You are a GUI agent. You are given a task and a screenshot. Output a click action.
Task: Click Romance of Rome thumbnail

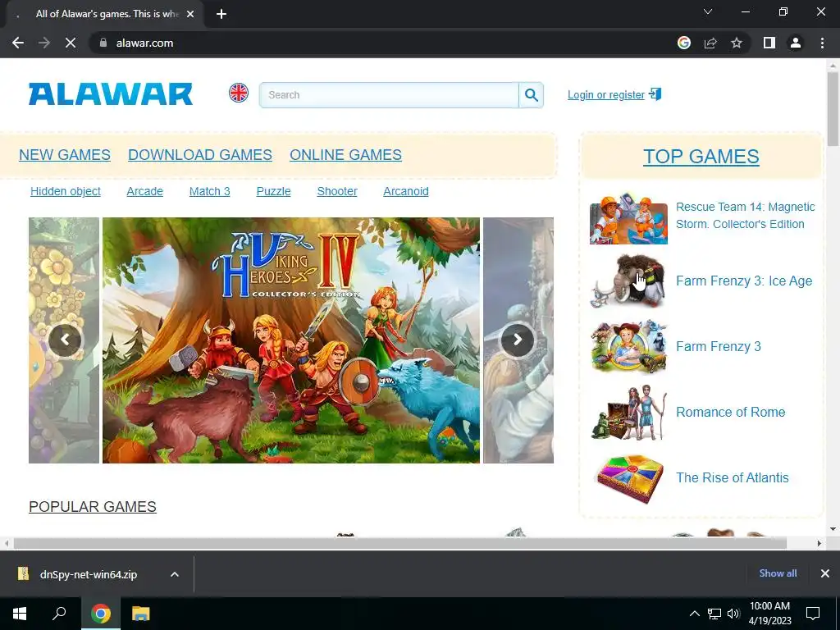point(628,412)
